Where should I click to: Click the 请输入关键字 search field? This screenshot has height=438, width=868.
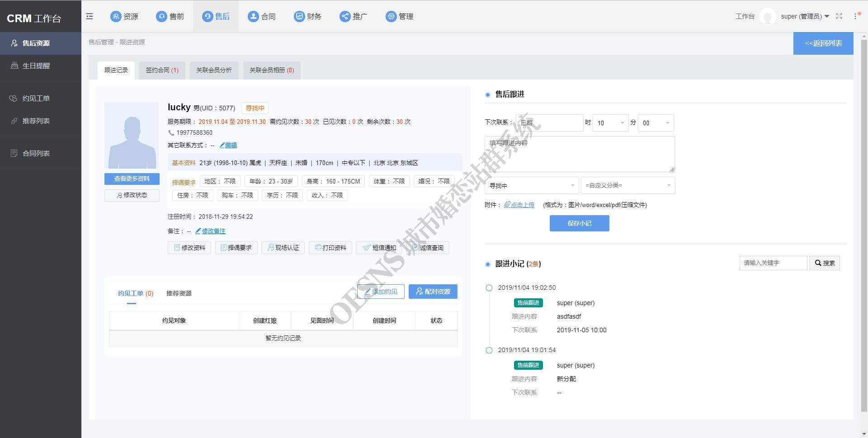773,263
